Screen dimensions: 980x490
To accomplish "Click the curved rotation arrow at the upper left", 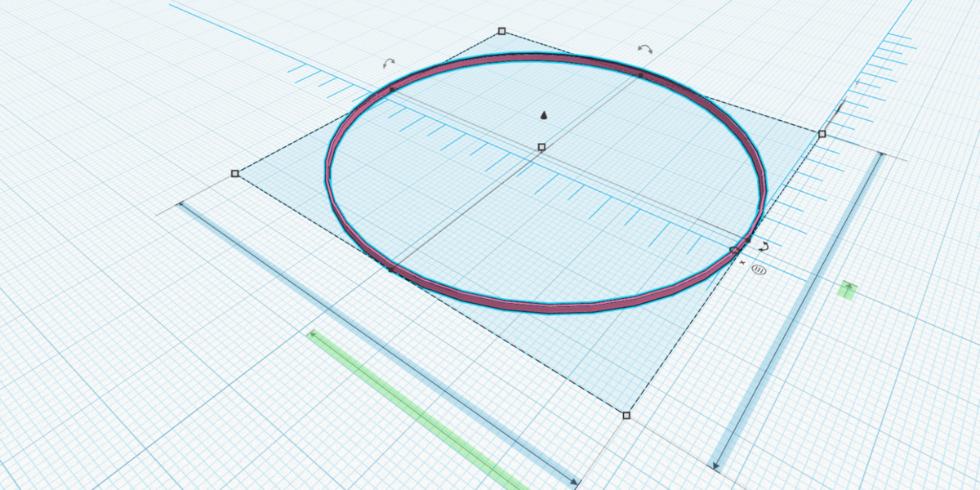I will click(x=389, y=63).
